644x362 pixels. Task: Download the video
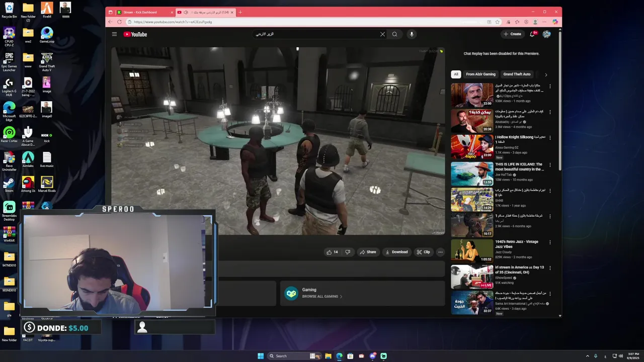tap(396, 252)
